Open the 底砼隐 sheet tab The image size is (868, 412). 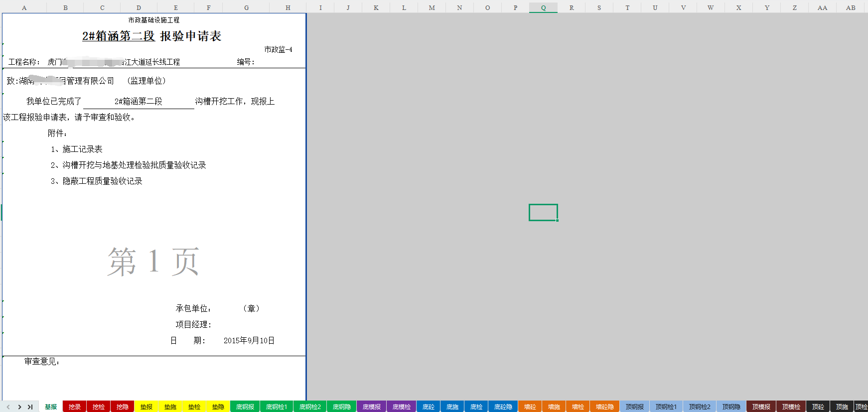pos(503,407)
